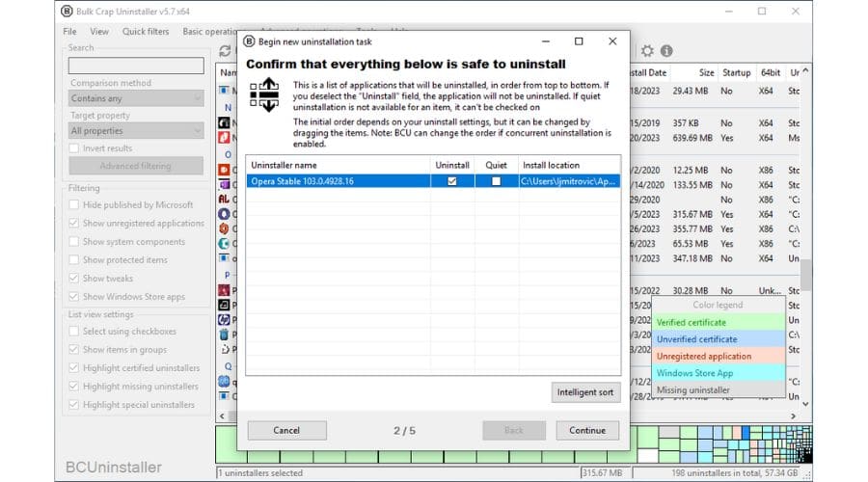
Task: Maximize the uninstallation task dialog
Action: (579, 41)
